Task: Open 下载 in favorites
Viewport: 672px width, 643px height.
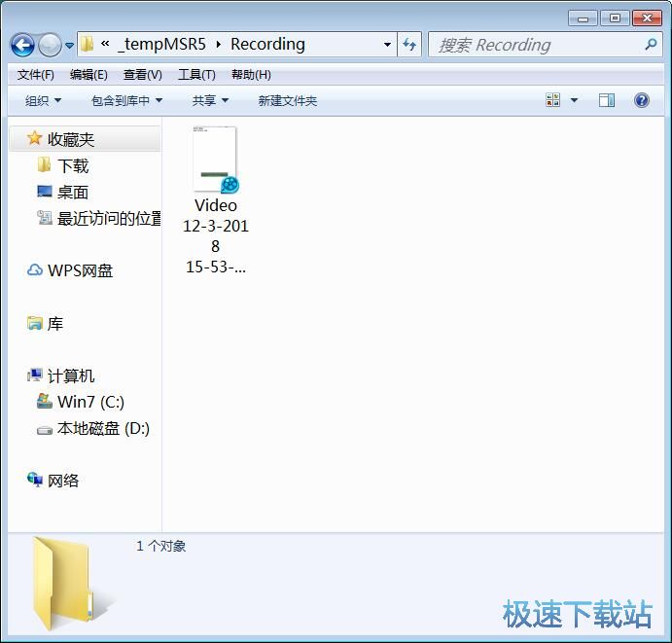Action: pyautogui.click(x=73, y=166)
